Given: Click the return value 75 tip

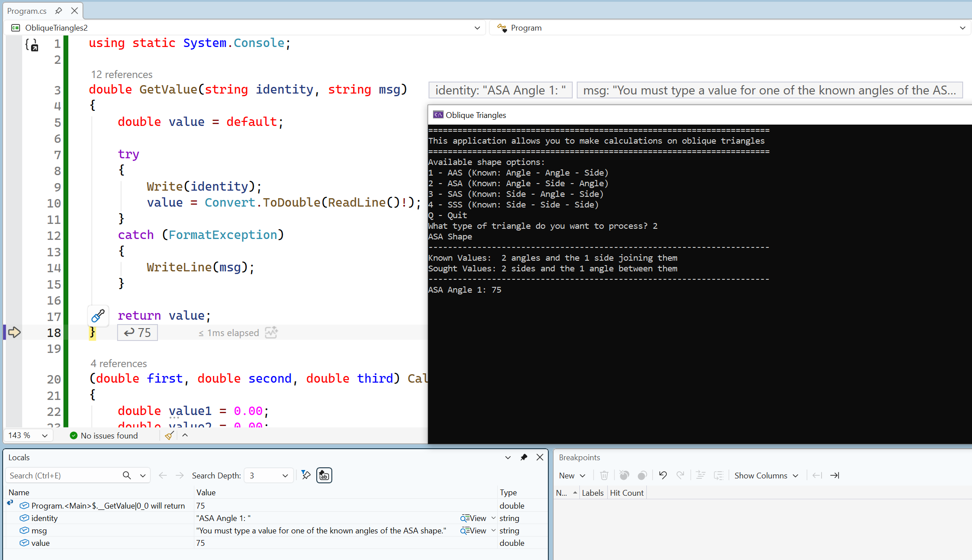Looking at the screenshot, I should click(x=138, y=333).
